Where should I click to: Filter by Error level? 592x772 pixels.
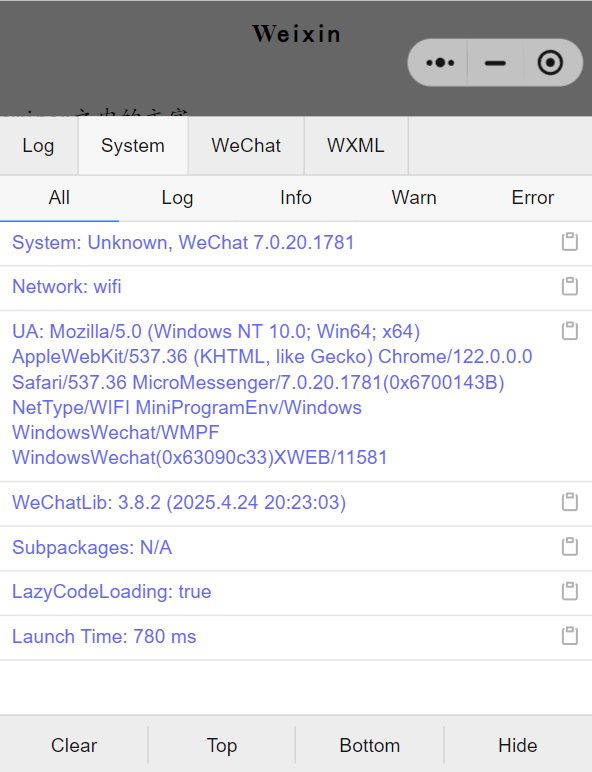532,198
